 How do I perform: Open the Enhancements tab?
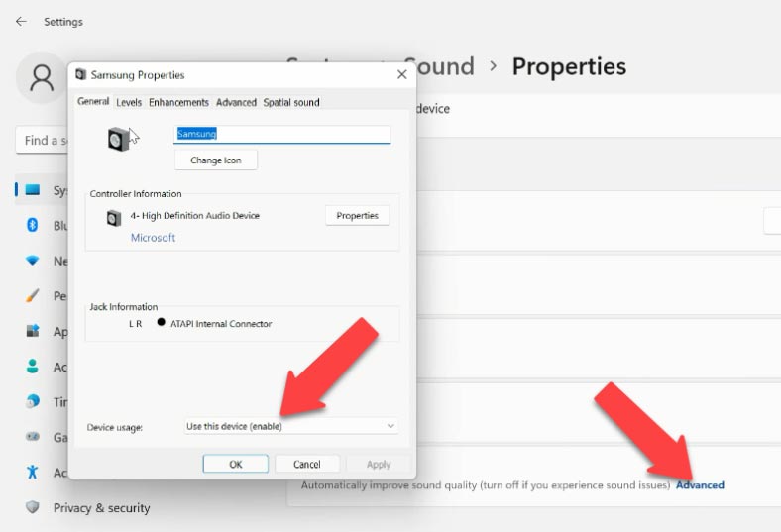click(x=178, y=102)
